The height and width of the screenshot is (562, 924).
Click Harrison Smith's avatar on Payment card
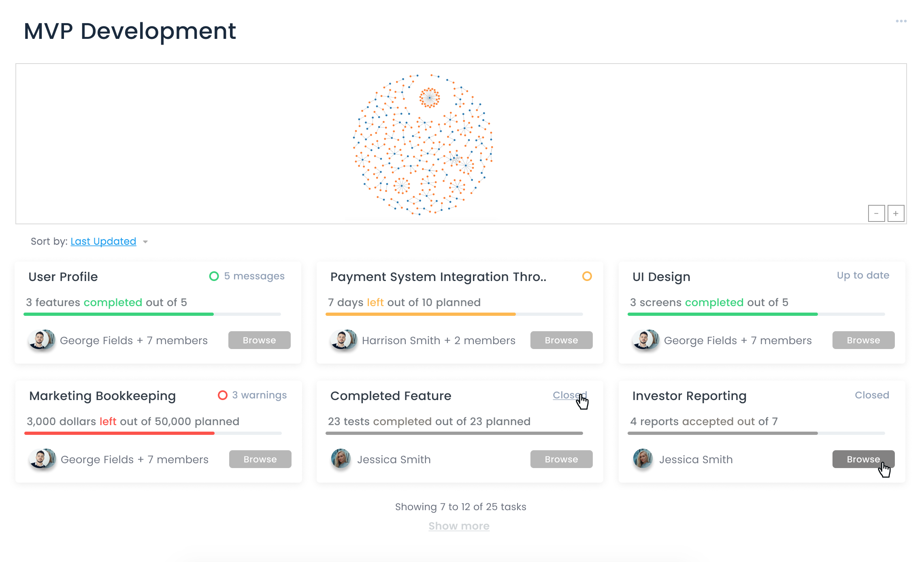343,340
